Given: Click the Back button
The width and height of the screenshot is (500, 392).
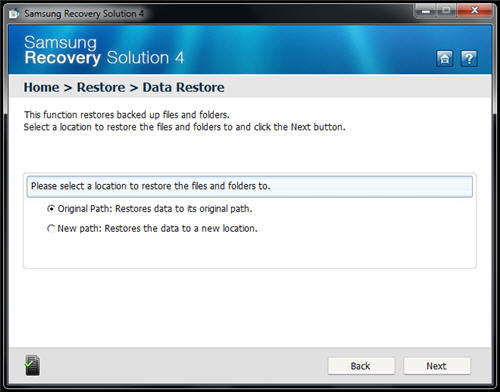Looking at the screenshot, I should point(361,366).
